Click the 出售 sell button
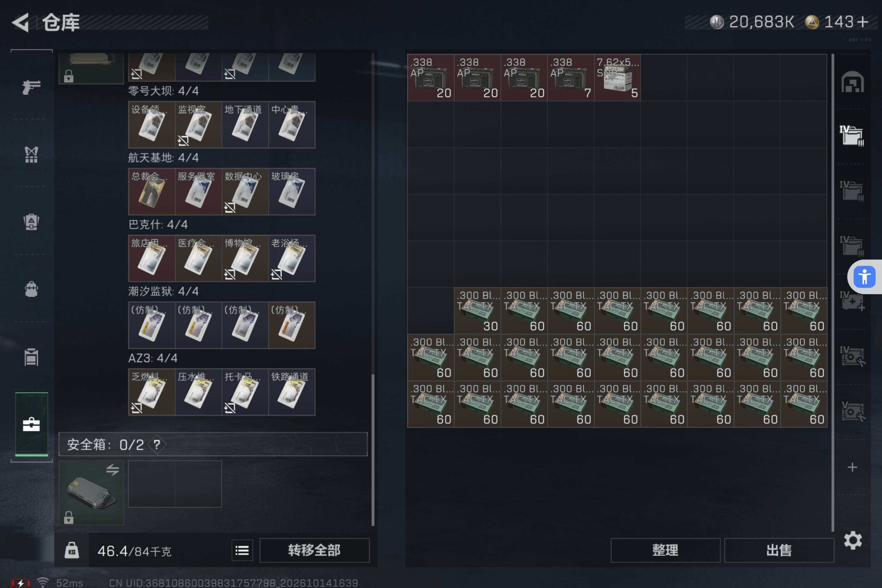 779,550
